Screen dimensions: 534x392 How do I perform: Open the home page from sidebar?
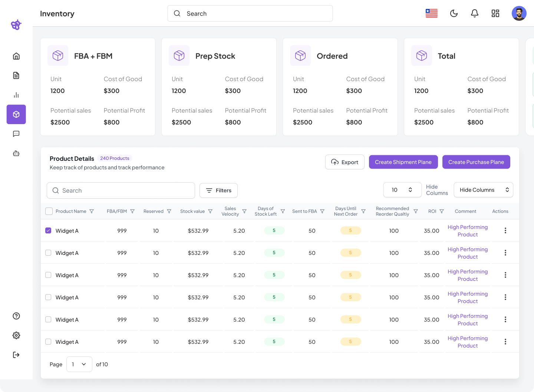(16, 56)
